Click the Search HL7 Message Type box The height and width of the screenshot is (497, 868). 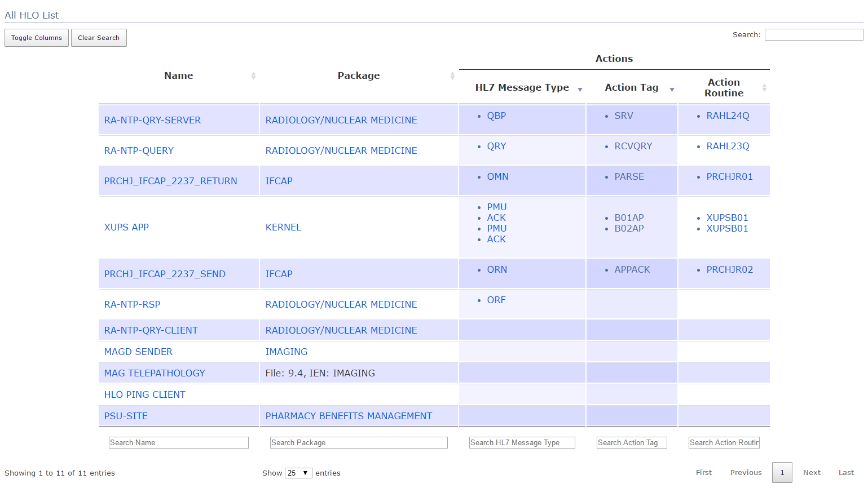pyautogui.click(x=522, y=443)
